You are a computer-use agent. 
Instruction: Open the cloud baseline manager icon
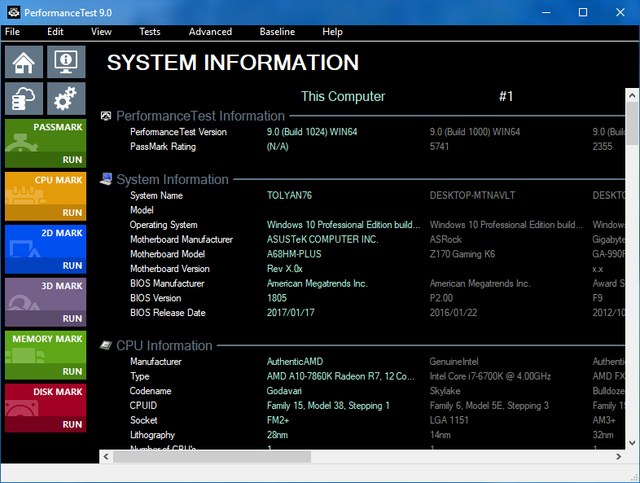pyautogui.click(x=24, y=98)
